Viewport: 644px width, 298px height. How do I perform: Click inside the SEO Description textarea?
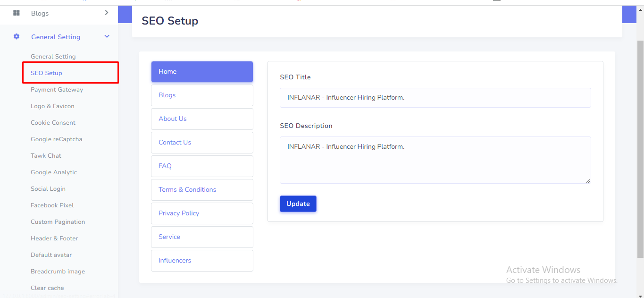[x=435, y=161]
